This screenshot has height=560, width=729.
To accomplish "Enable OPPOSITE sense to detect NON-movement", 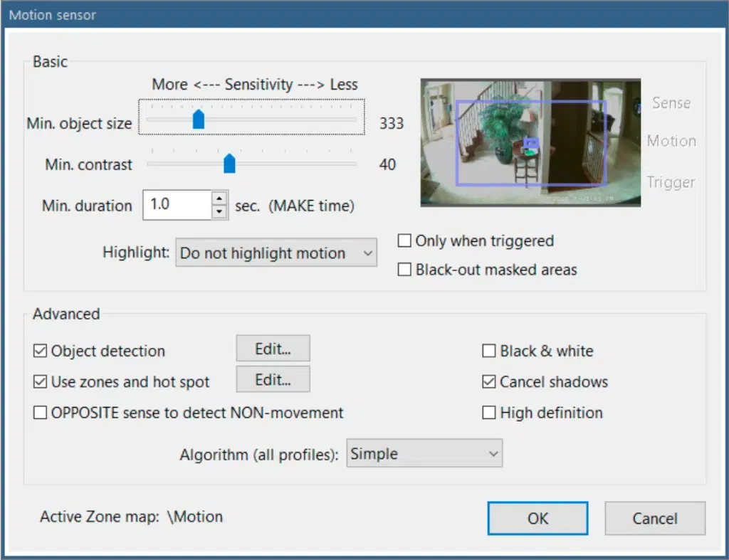I will 40,413.
